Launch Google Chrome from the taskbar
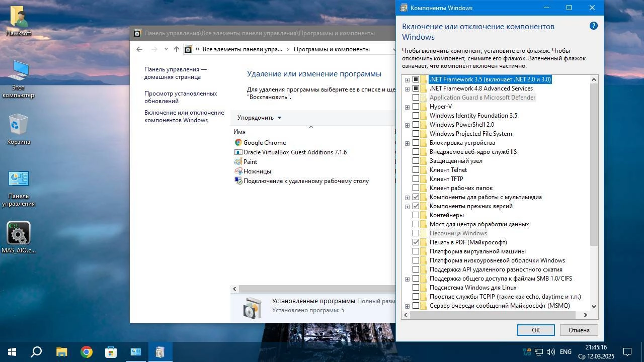 86,352
